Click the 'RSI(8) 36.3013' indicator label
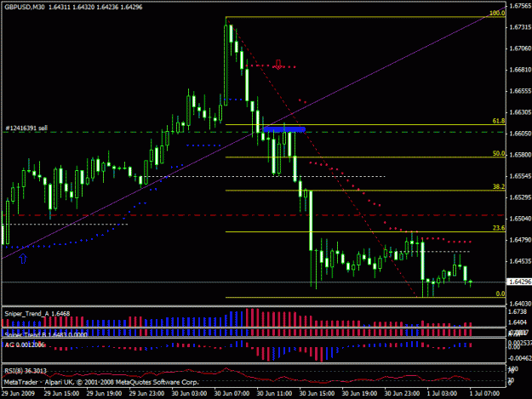The height and width of the screenshot is (399, 532). click(26, 371)
